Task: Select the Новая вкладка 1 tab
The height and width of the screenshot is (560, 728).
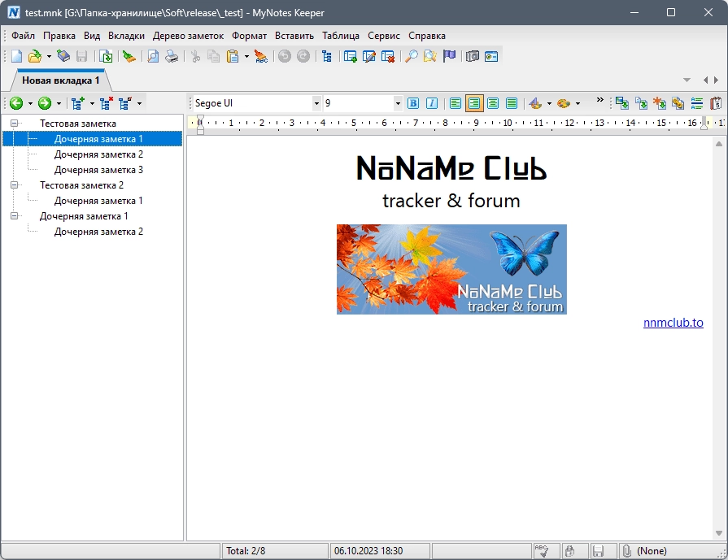Action: [61, 80]
